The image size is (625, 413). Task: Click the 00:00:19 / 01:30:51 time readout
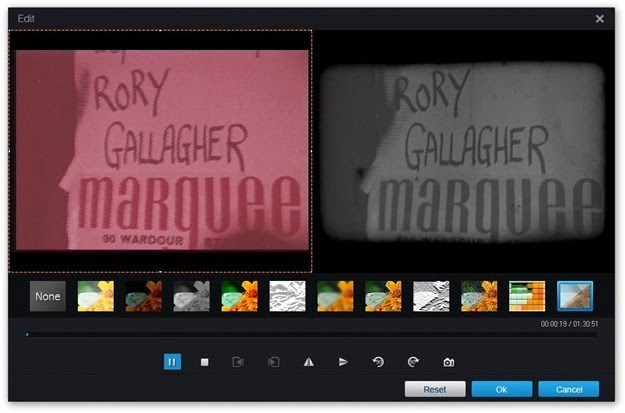569,324
